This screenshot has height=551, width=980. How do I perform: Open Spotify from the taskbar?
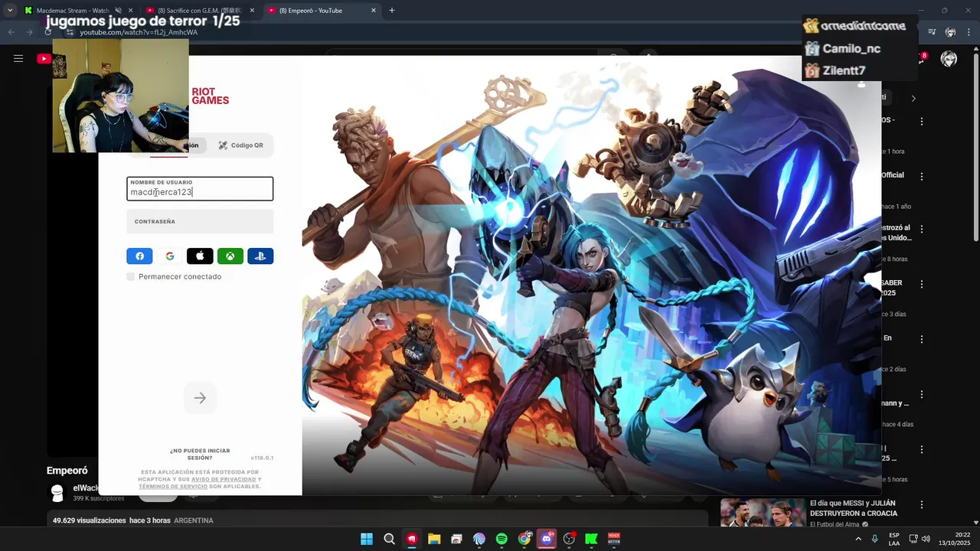[501, 539]
